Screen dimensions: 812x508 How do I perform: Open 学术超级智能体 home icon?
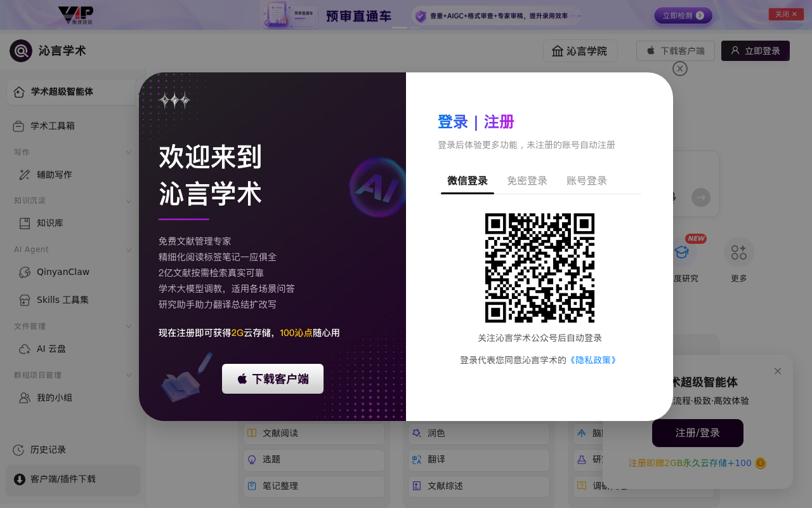[x=19, y=92]
